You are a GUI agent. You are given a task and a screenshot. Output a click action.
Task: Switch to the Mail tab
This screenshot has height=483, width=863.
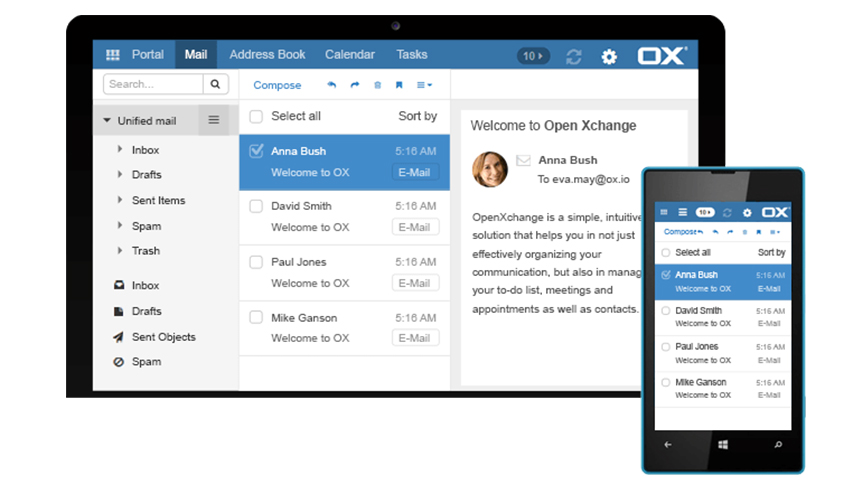[x=196, y=54]
